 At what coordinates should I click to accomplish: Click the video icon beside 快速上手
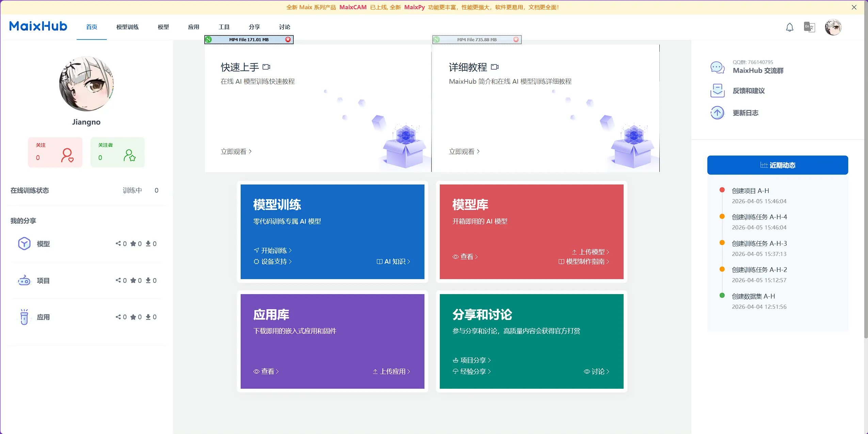pyautogui.click(x=267, y=67)
